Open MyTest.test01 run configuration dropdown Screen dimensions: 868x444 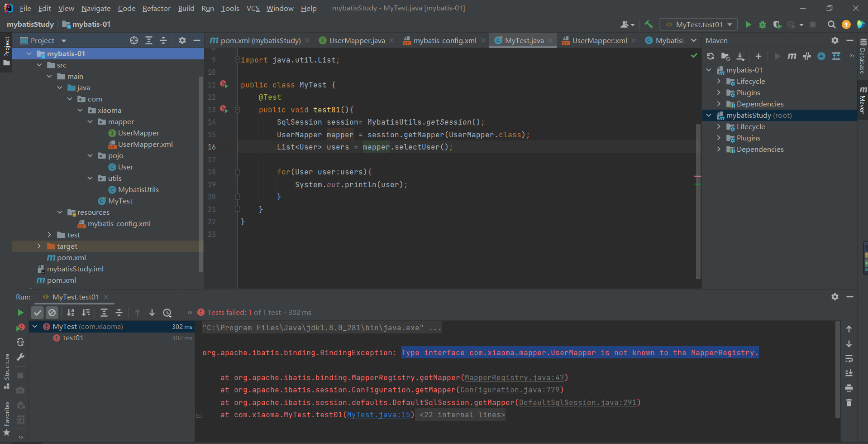click(699, 24)
